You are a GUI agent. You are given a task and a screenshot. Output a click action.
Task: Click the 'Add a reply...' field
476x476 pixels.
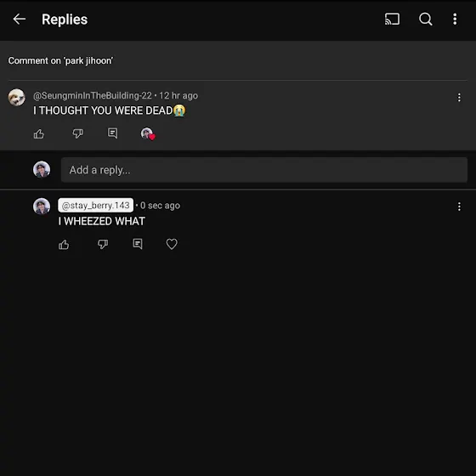point(264,170)
